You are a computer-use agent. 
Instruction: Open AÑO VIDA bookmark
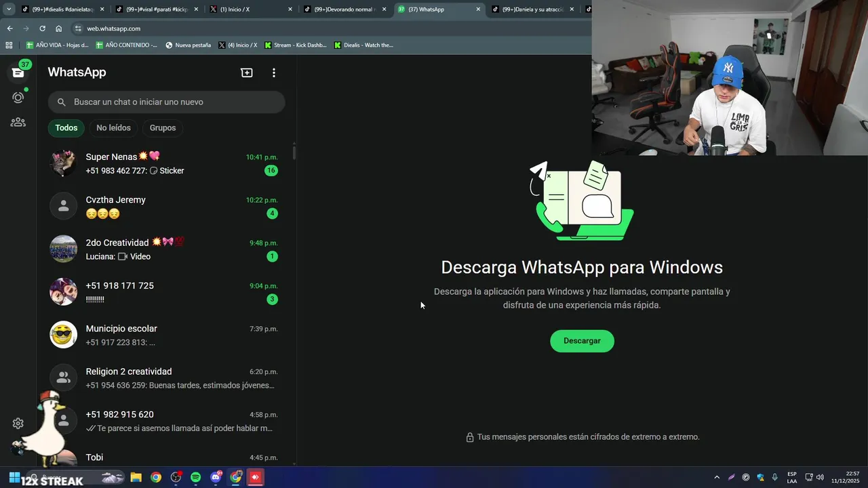point(57,45)
